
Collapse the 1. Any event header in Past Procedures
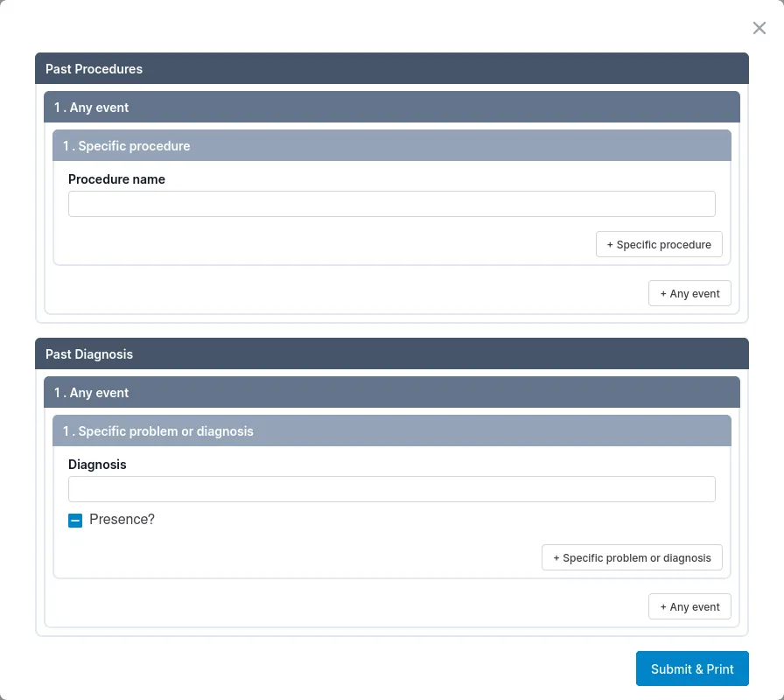391,107
